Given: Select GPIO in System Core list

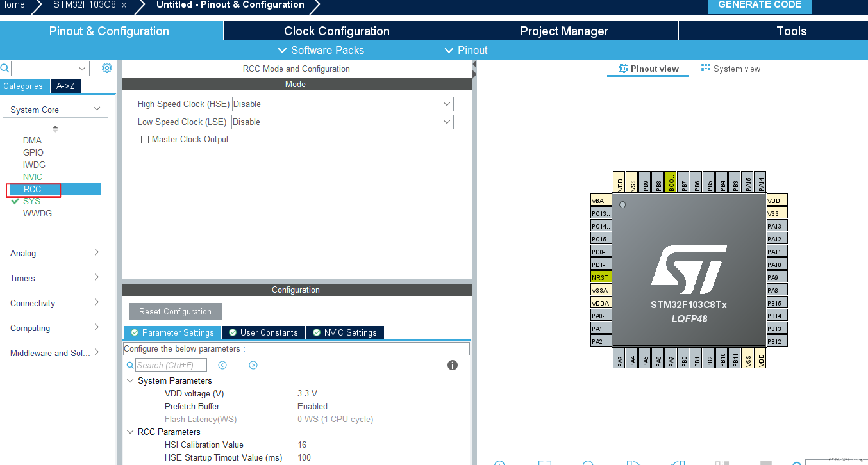Looking at the screenshot, I should (33, 152).
